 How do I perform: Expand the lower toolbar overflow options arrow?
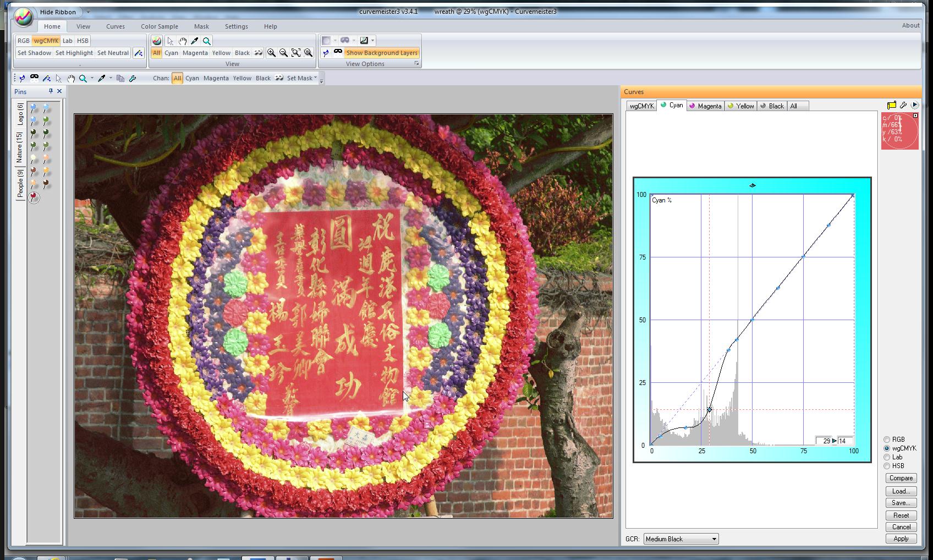click(322, 80)
